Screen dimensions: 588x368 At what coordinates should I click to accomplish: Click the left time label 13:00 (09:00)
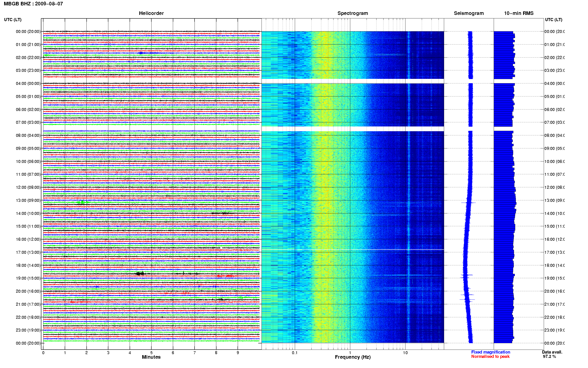(28, 200)
